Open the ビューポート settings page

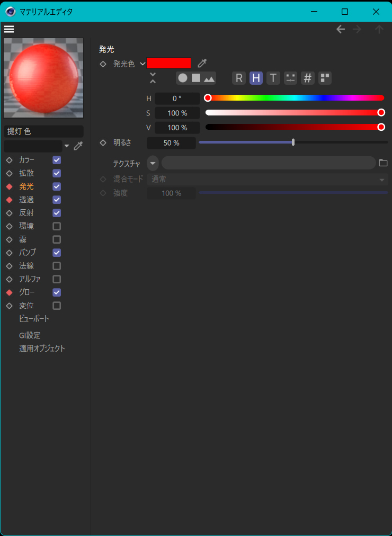(34, 319)
